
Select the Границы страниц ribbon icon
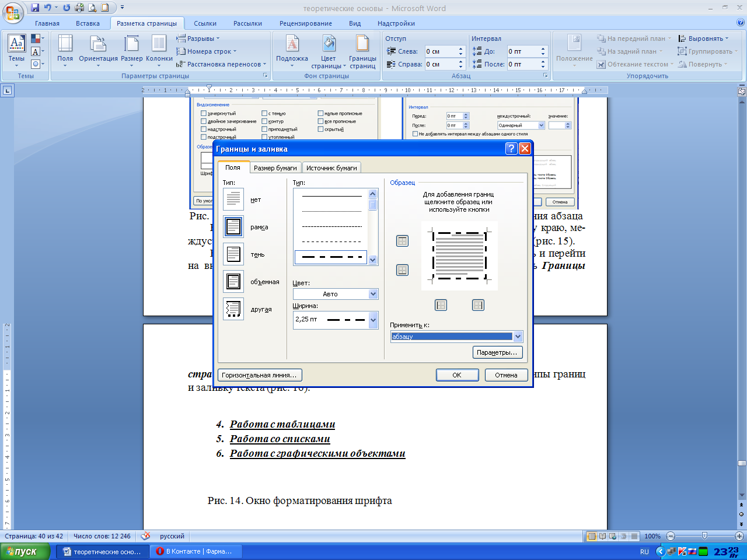point(362,50)
